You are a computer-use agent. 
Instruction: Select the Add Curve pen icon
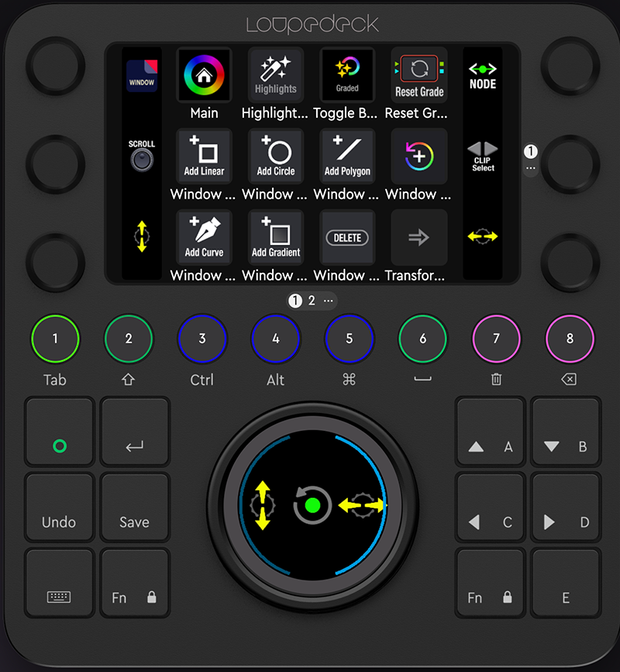tap(204, 237)
